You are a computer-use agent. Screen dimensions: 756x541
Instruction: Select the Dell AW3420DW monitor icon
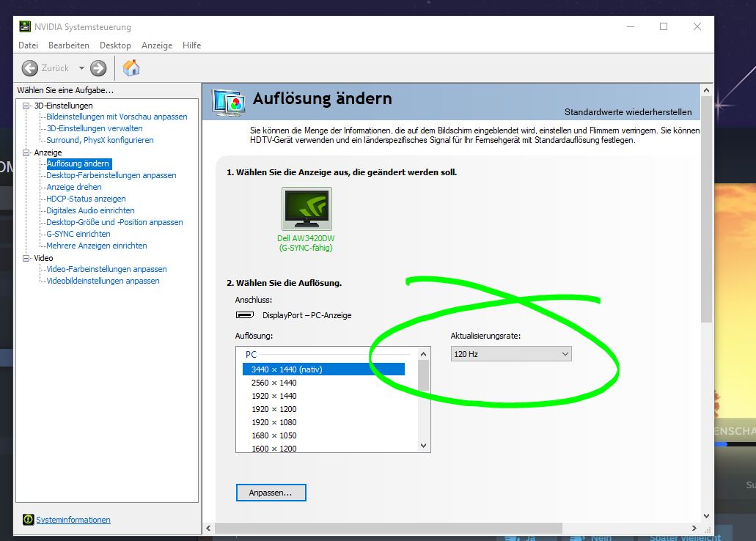pyautogui.click(x=307, y=208)
